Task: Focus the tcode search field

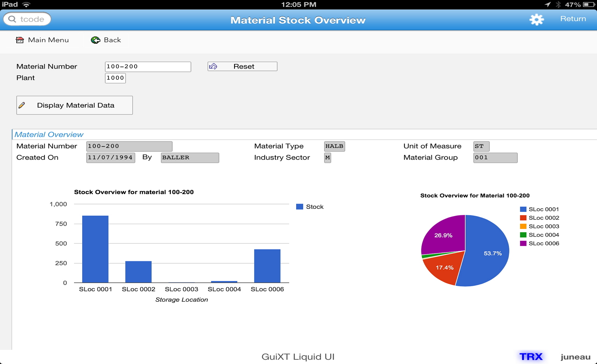Action: click(27, 19)
